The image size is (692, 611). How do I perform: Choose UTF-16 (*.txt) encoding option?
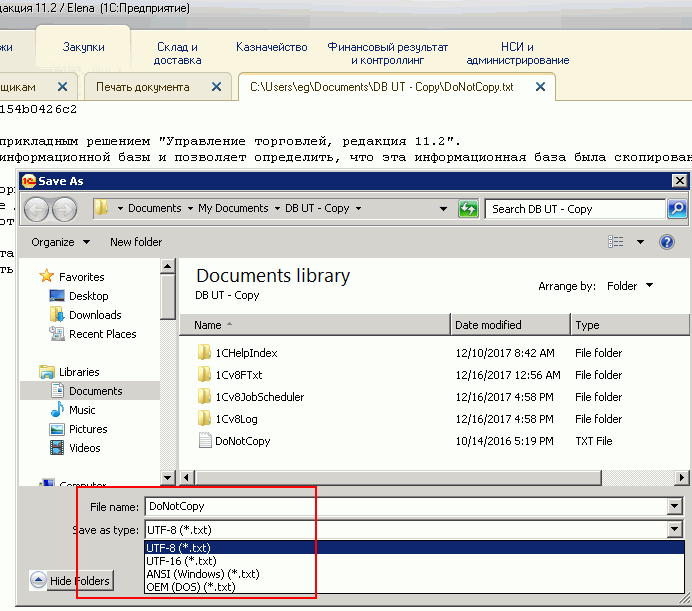[414, 561]
